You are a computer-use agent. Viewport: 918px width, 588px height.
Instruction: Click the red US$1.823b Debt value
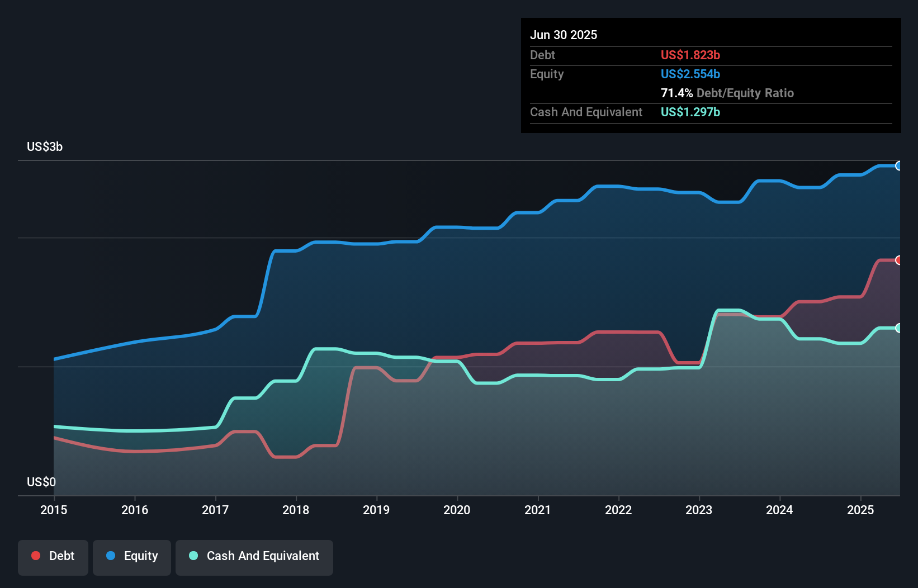[690, 55]
